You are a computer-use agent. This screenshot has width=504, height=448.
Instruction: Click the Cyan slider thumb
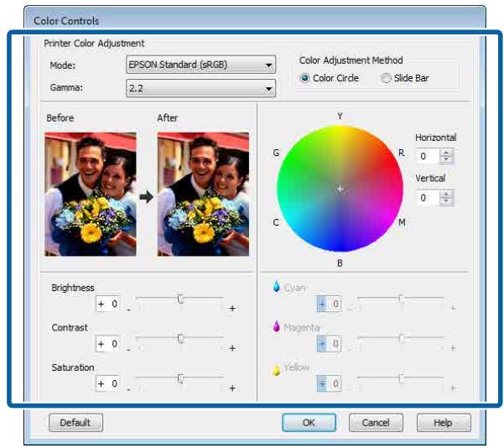point(401,299)
